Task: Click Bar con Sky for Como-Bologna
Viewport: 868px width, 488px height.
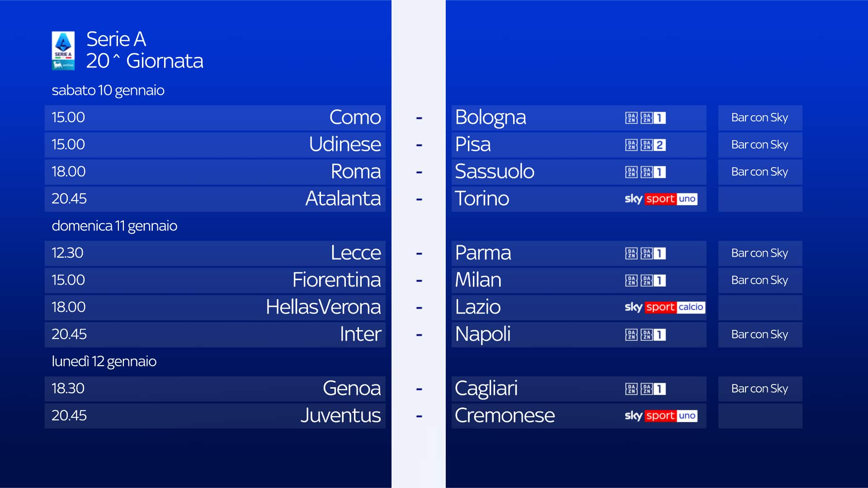Action: click(759, 118)
